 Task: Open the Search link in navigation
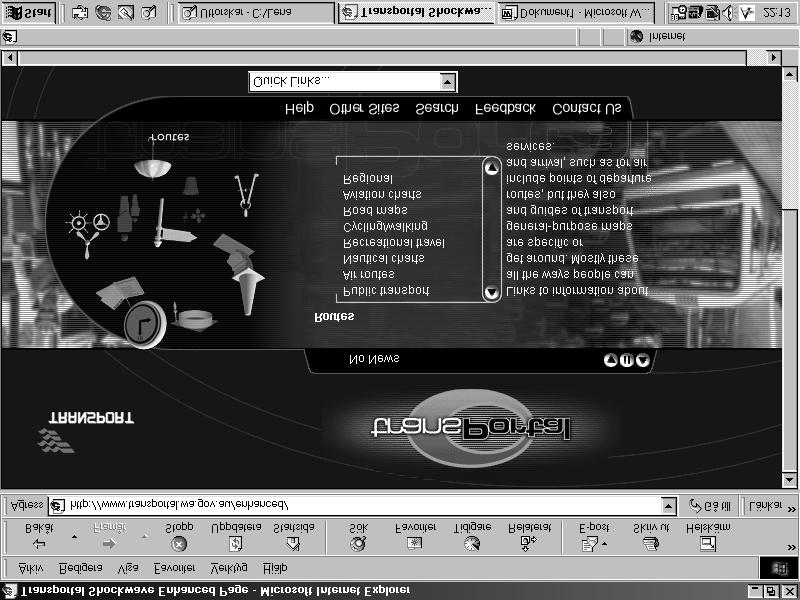(x=437, y=109)
